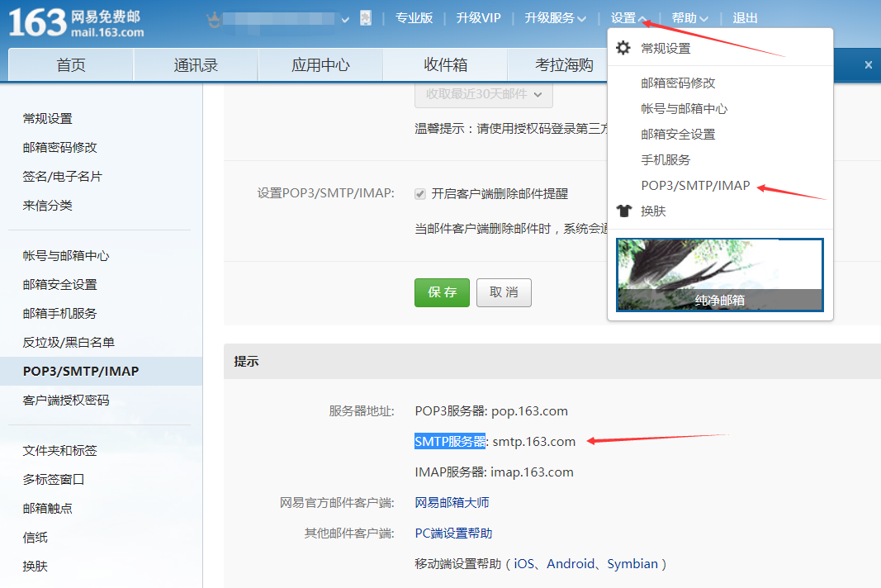The width and height of the screenshot is (881, 588).
Task: Choose 常规设置 in the settings dropdown menu
Action: coord(665,49)
